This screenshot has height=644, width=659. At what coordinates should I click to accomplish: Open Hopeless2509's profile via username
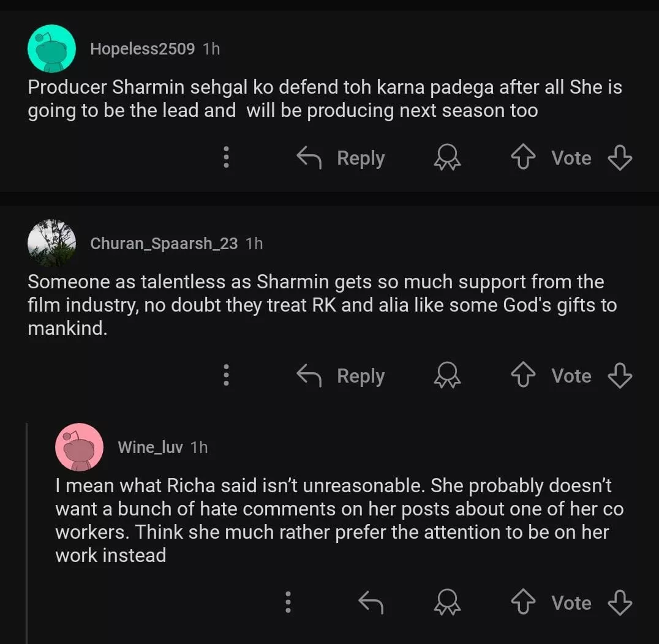tap(142, 49)
